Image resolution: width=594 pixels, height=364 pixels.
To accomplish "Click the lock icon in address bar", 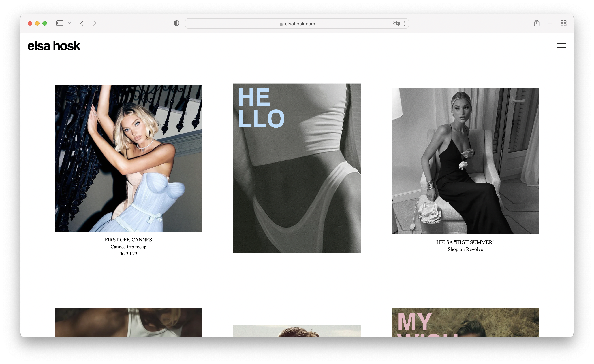I will click(281, 24).
